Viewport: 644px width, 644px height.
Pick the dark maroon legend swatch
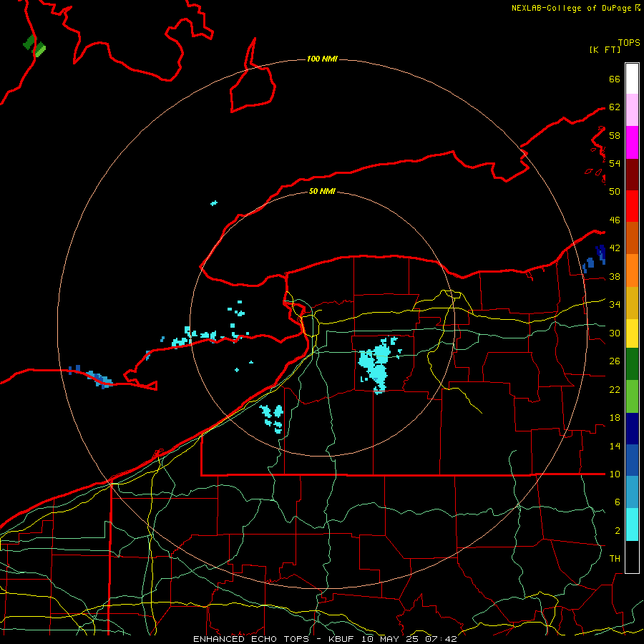pyautogui.click(x=632, y=175)
